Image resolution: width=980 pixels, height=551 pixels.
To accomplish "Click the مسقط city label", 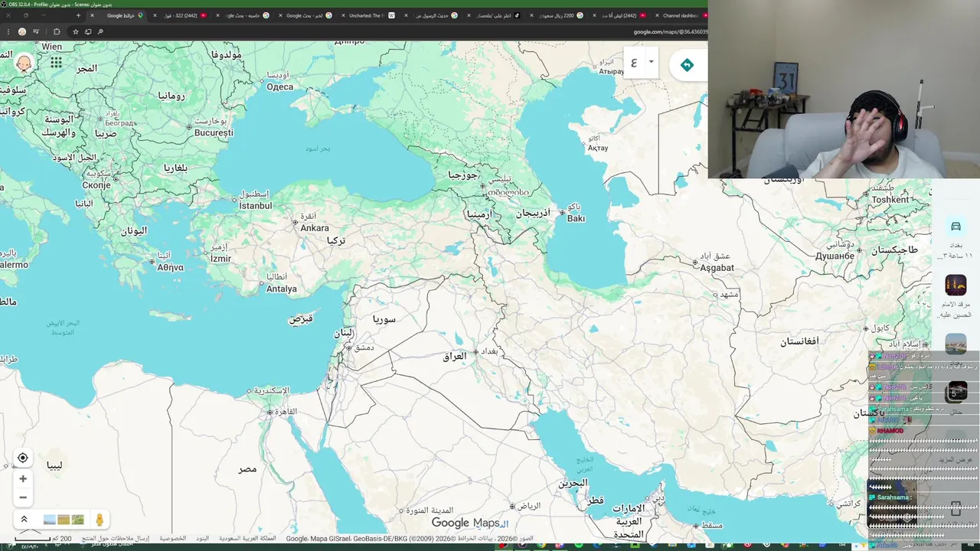I will point(712,525).
